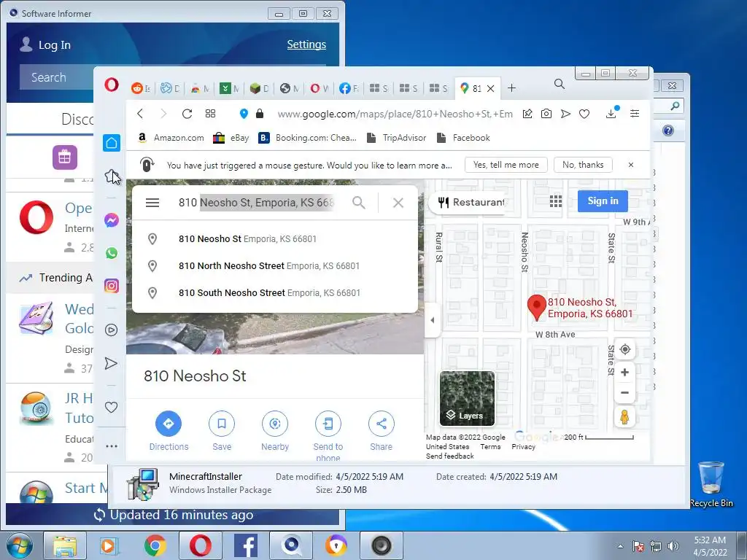Click Nearby button
This screenshot has height=560, width=747.
coord(275,431)
